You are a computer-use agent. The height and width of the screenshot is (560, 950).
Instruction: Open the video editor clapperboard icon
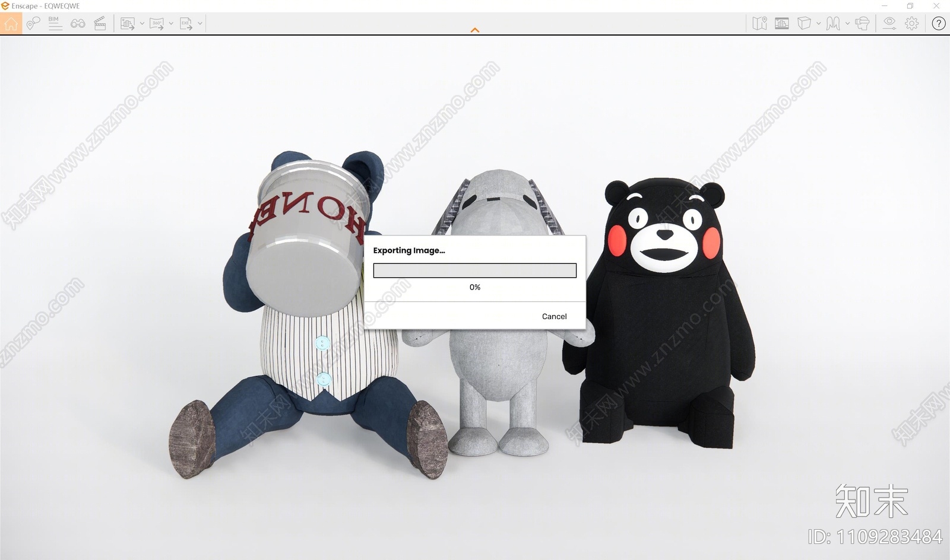point(100,24)
